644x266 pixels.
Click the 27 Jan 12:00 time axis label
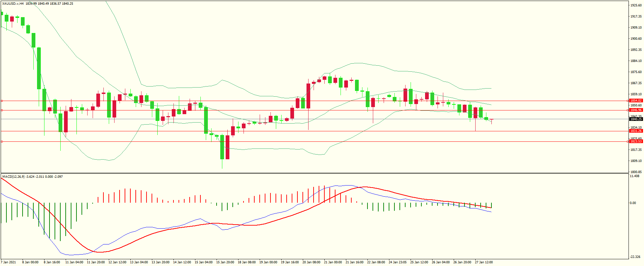[484, 262]
